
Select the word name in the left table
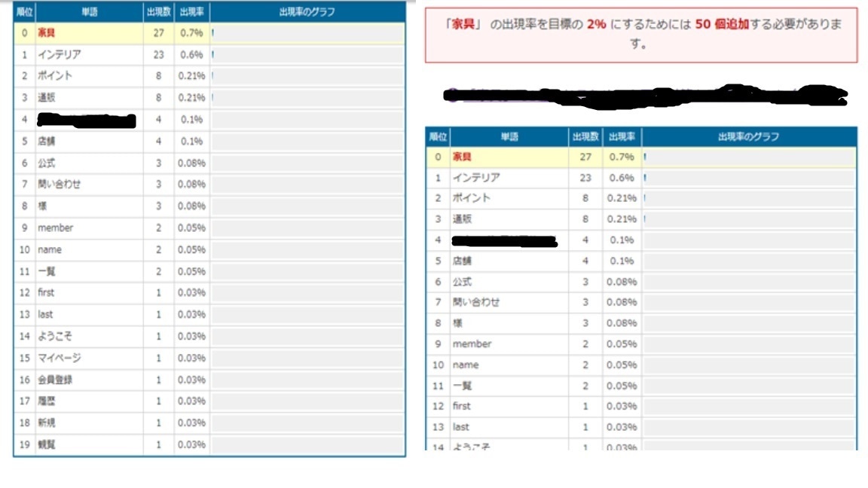coord(49,249)
